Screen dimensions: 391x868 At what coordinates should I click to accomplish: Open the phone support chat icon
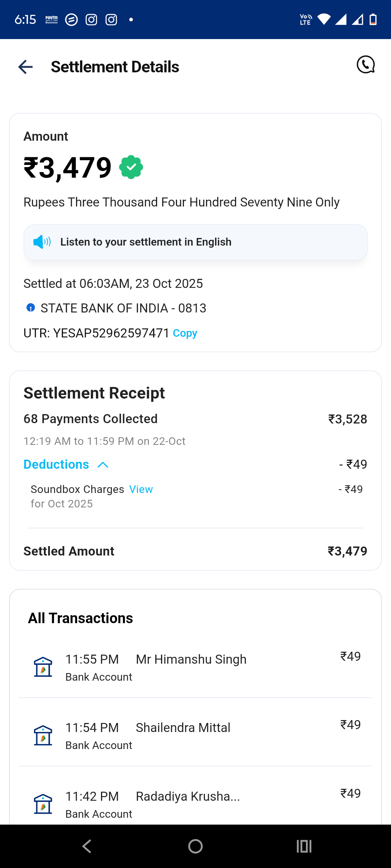pyautogui.click(x=366, y=65)
